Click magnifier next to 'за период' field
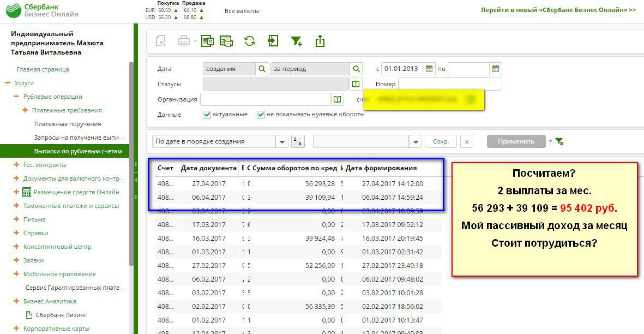 357,69
